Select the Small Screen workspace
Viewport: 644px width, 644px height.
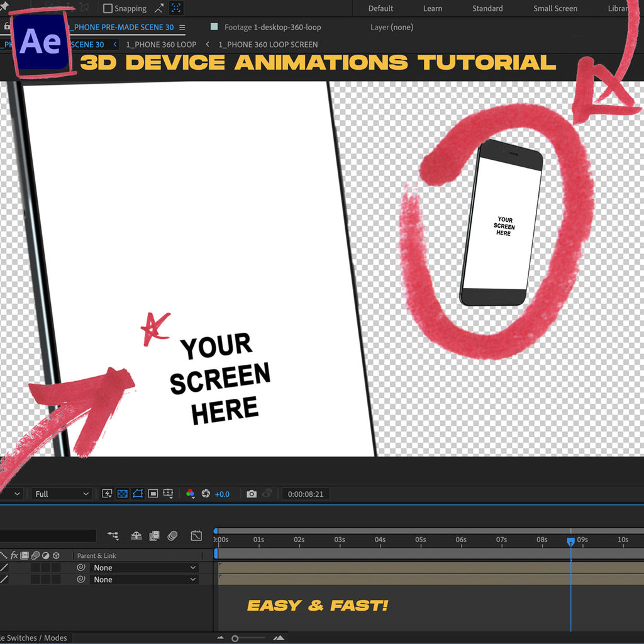[555, 8]
